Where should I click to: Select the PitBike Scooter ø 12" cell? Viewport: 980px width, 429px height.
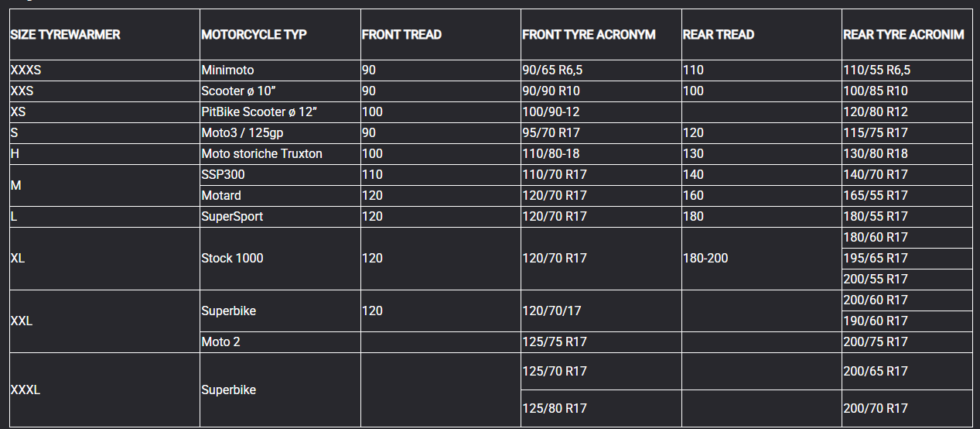[x=259, y=112]
